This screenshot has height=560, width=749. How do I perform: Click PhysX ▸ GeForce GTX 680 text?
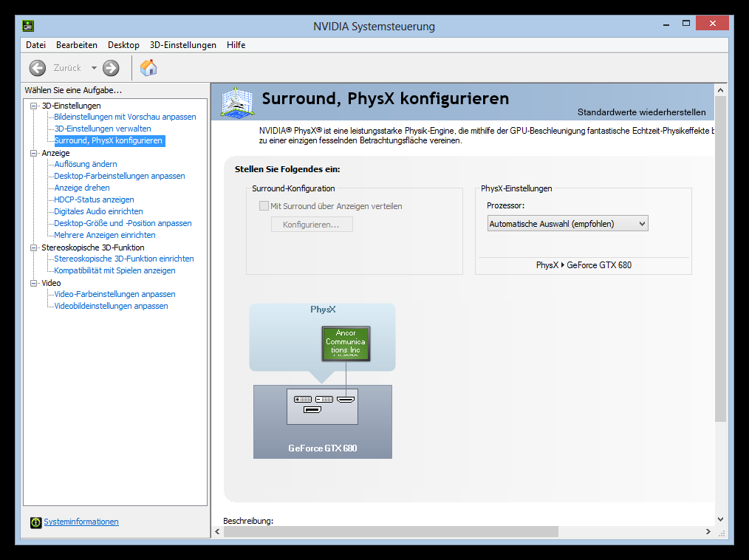(584, 265)
